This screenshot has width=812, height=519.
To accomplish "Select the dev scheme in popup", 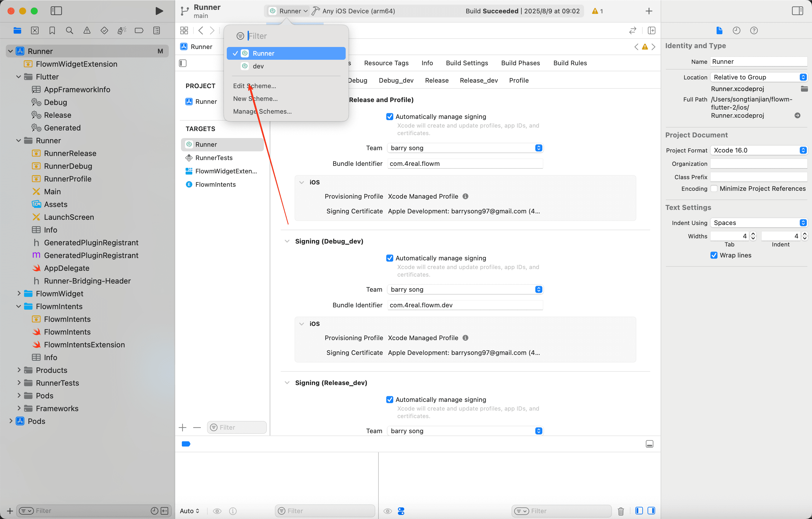I will [x=258, y=66].
